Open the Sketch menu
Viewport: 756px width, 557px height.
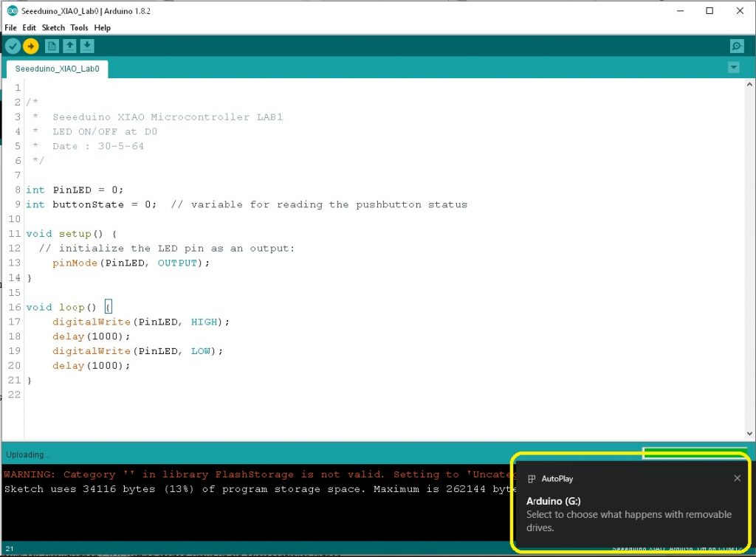pyautogui.click(x=53, y=27)
